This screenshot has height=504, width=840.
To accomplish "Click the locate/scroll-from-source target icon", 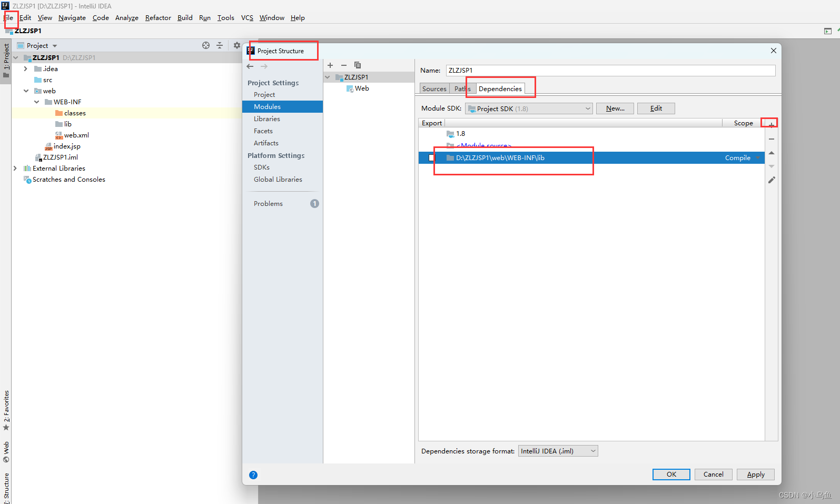I will (x=206, y=45).
